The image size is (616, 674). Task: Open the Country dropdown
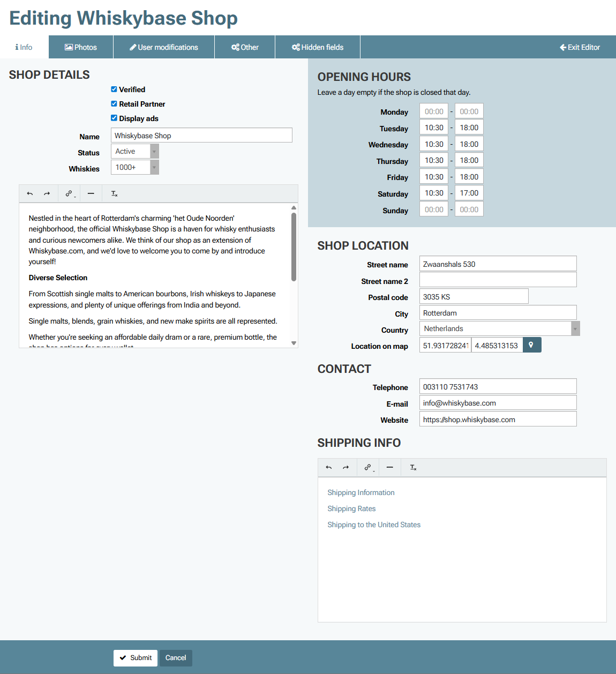(x=500, y=328)
